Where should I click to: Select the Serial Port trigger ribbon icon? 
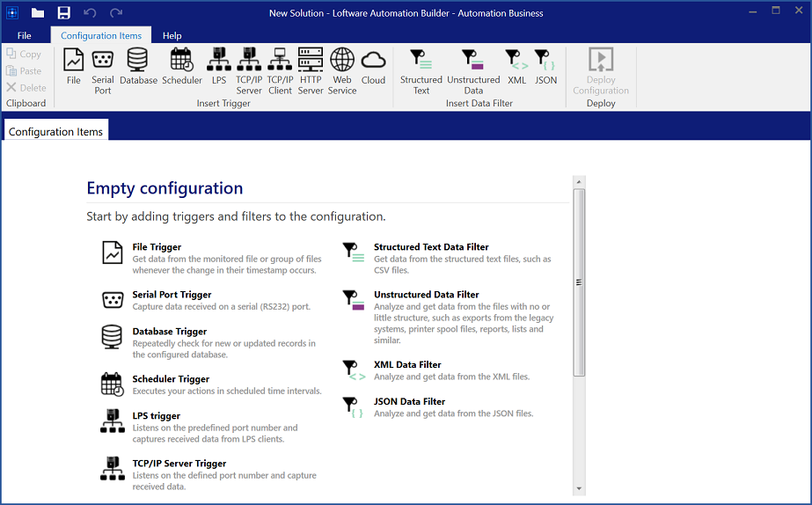pyautogui.click(x=103, y=70)
